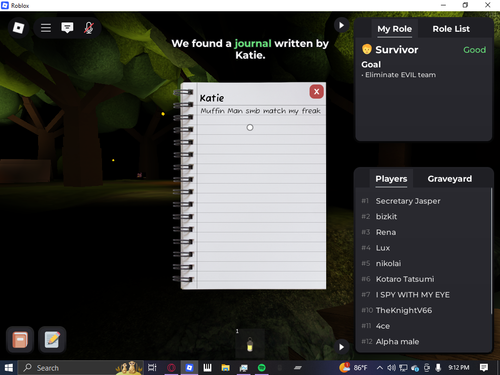This screenshot has height=375, width=500.
Task: Open the chat window icon
Action: (x=67, y=28)
